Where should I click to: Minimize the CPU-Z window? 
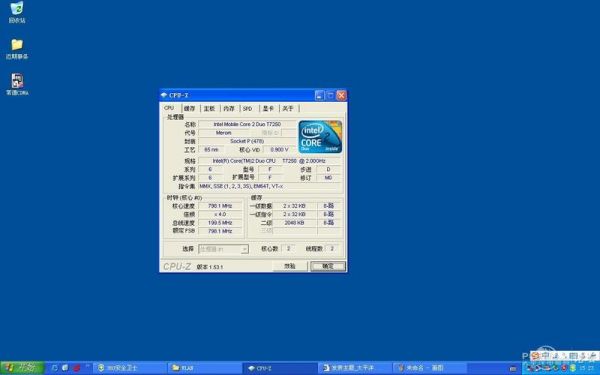(x=320, y=95)
